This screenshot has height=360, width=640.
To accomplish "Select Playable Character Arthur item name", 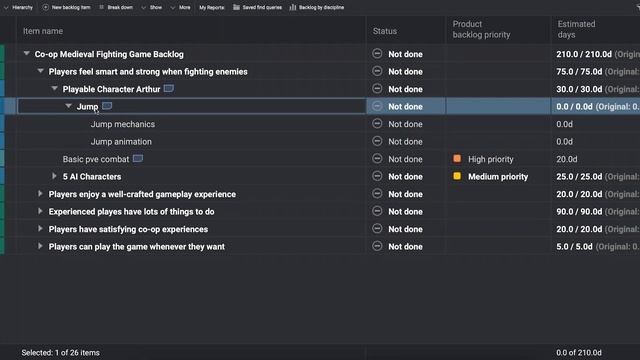I will click(x=111, y=89).
